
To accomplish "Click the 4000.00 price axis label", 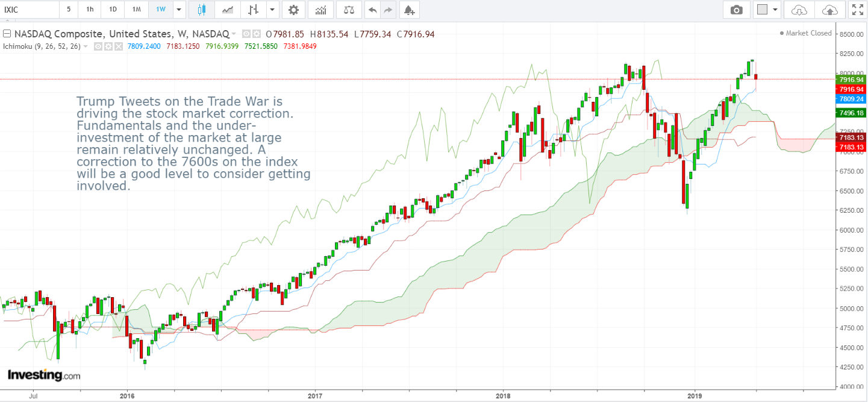I will click(851, 387).
